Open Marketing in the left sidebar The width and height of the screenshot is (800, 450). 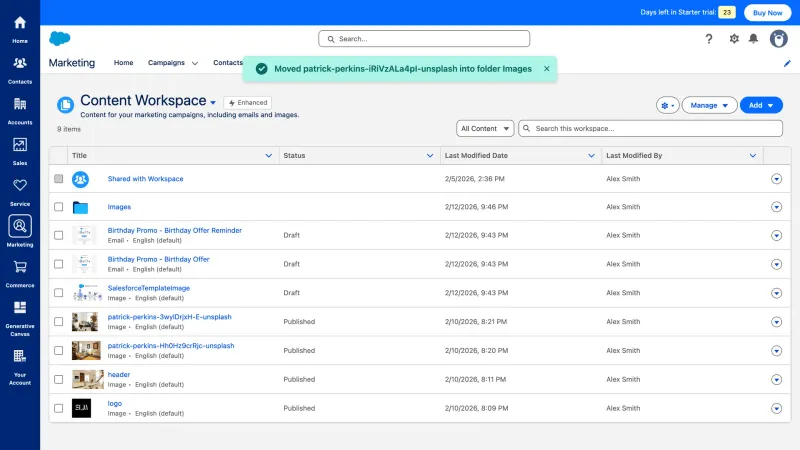[20, 231]
